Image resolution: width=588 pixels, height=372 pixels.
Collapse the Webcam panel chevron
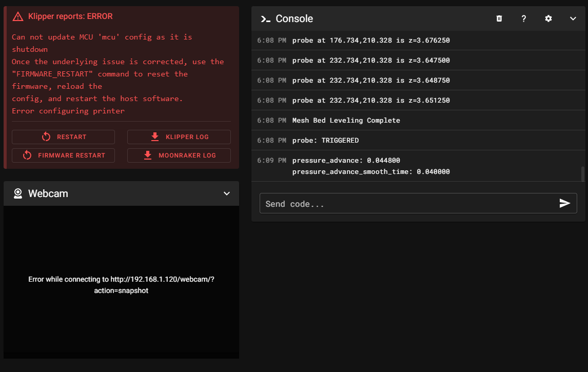pyautogui.click(x=226, y=193)
